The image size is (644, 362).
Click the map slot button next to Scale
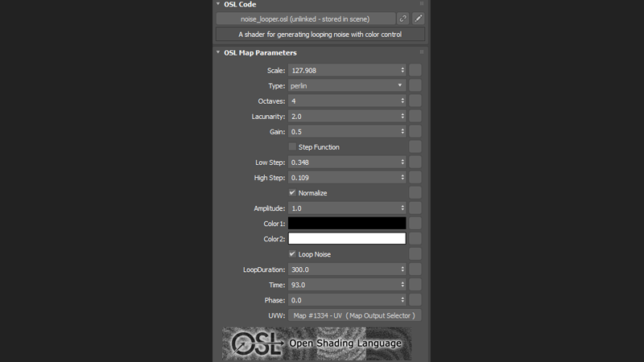[415, 71]
